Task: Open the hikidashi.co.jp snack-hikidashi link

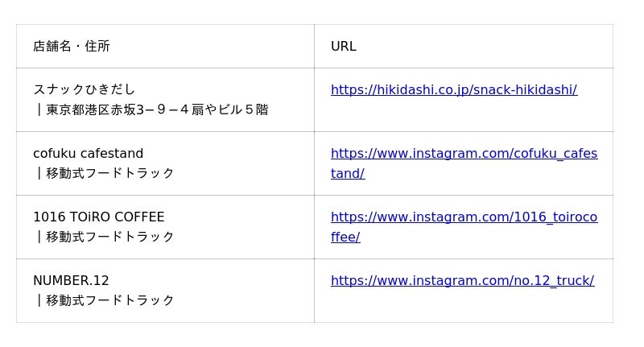Action: tap(453, 89)
